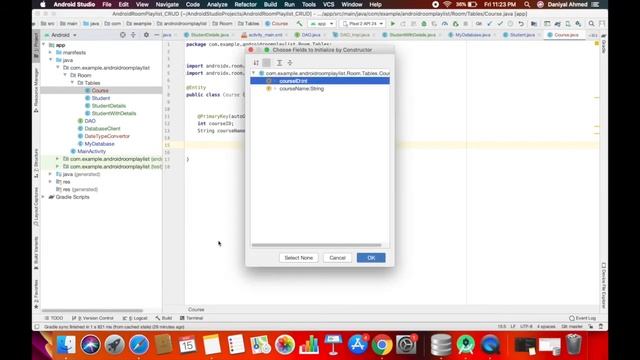Image resolution: width=640 pixels, height=360 pixels.
Task: Collapse all nodes in constructor dialog
Action: (290, 62)
